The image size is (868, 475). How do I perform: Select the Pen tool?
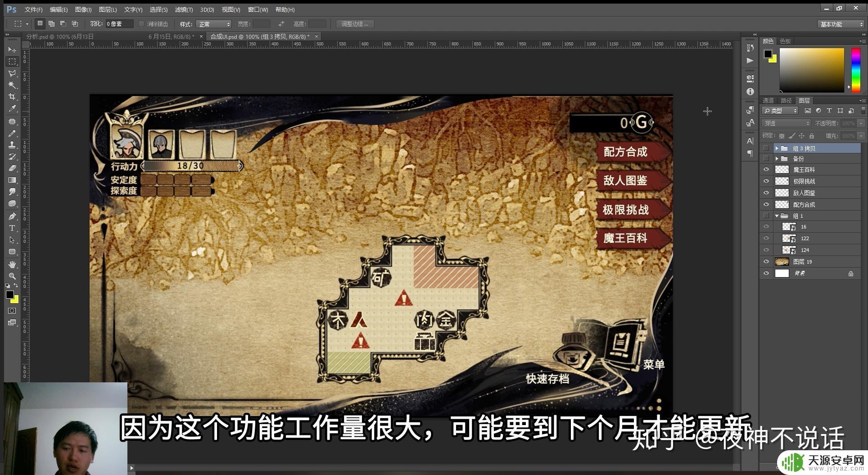coord(12,216)
